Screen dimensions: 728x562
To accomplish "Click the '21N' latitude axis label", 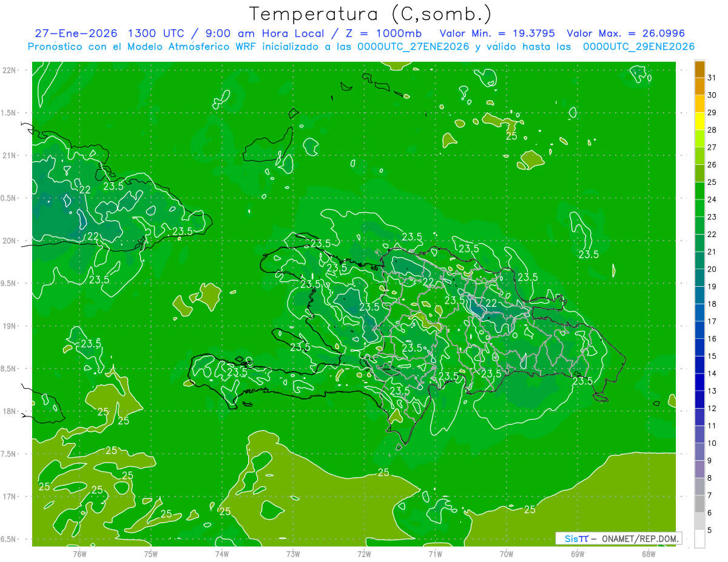I will (x=9, y=155).
